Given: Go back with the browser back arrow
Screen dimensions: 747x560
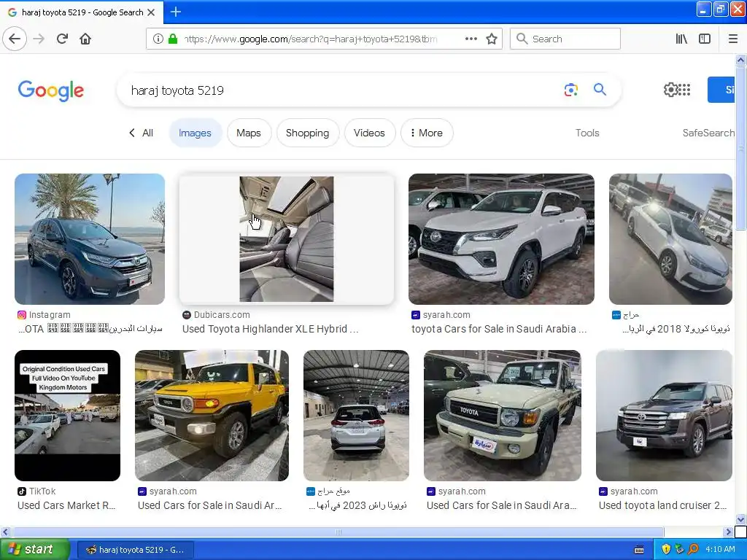Looking at the screenshot, I should (15, 39).
